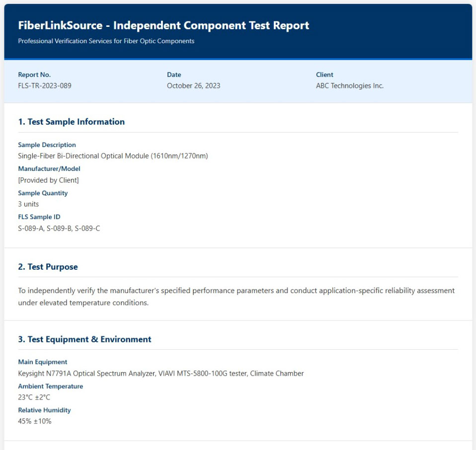Click the date October 26, 2023
This screenshot has height=450, width=476.
coord(193,86)
